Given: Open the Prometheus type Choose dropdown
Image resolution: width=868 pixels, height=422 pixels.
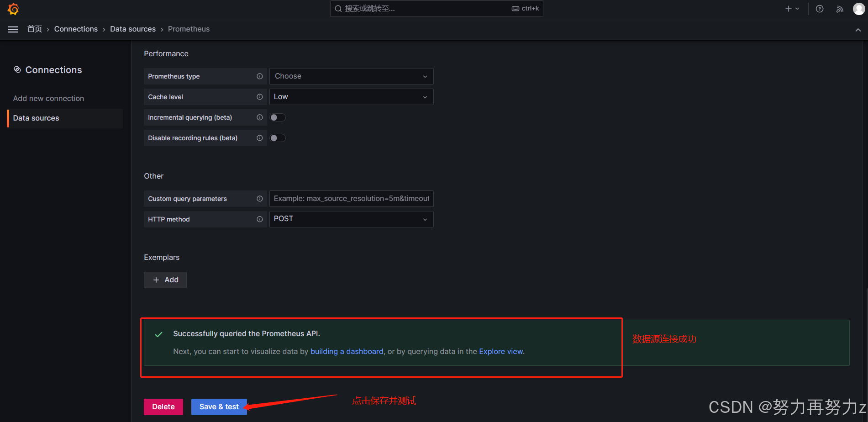Looking at the screenshot, I should (352, 76).
